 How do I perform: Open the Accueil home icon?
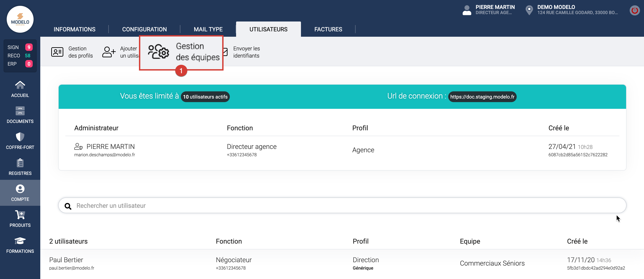(20, 85)
